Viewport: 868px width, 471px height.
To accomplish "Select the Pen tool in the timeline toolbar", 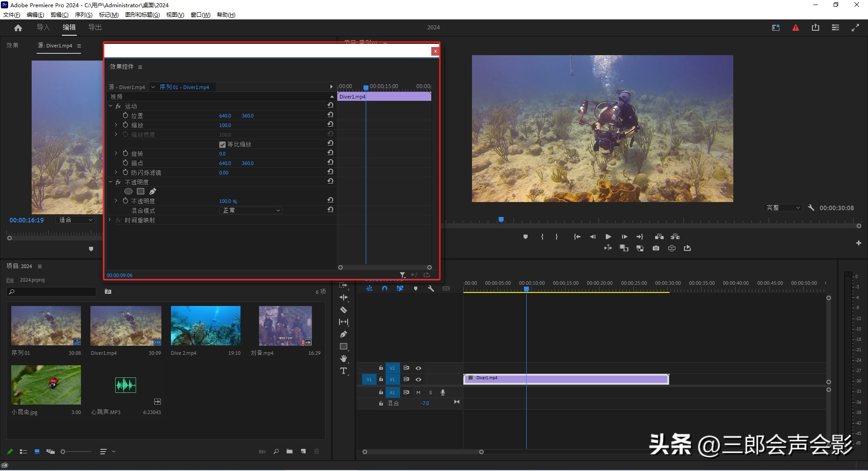I will tap(344, 334).
